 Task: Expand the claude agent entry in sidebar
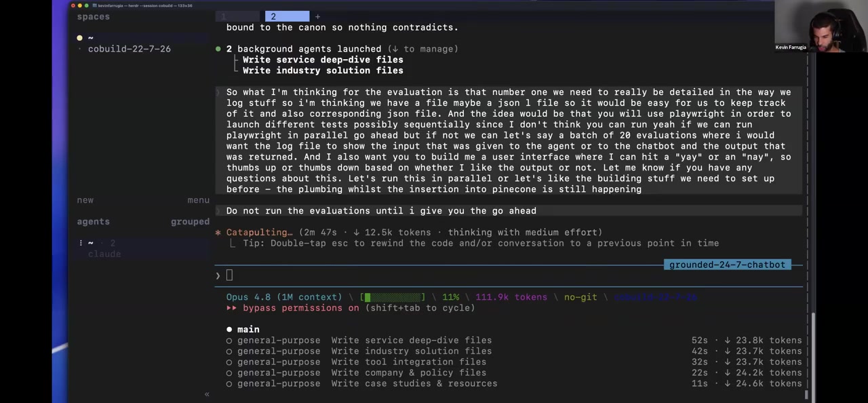pos(104,254)
